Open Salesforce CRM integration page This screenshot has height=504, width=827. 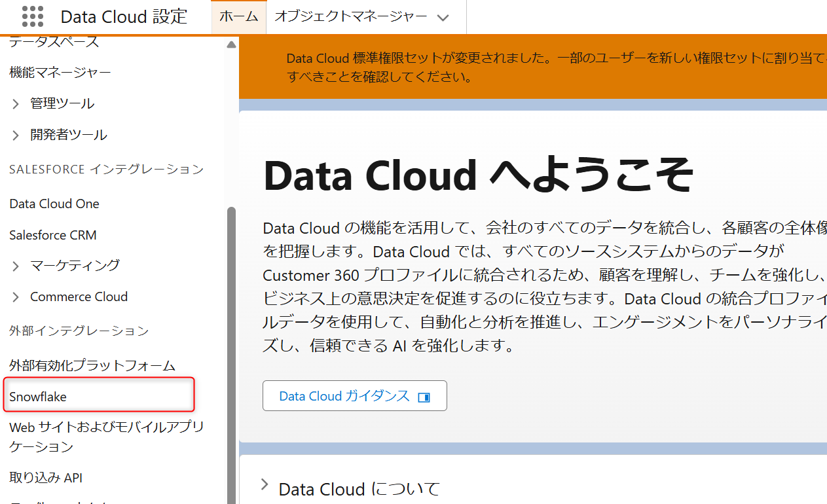[53, 235]
